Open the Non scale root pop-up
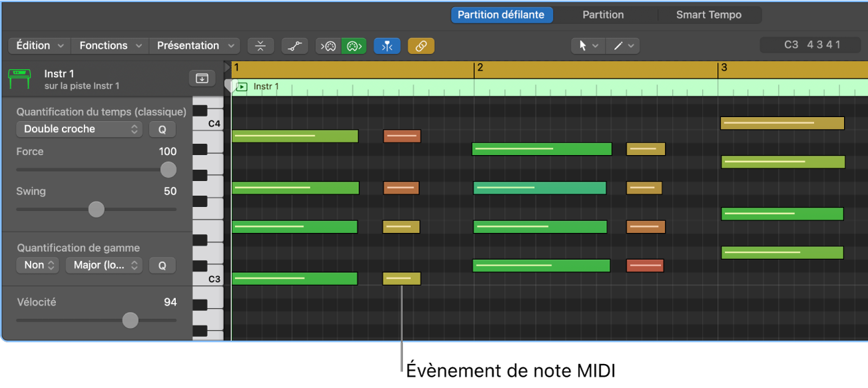868x388 pixels. (x=38, y=265)
